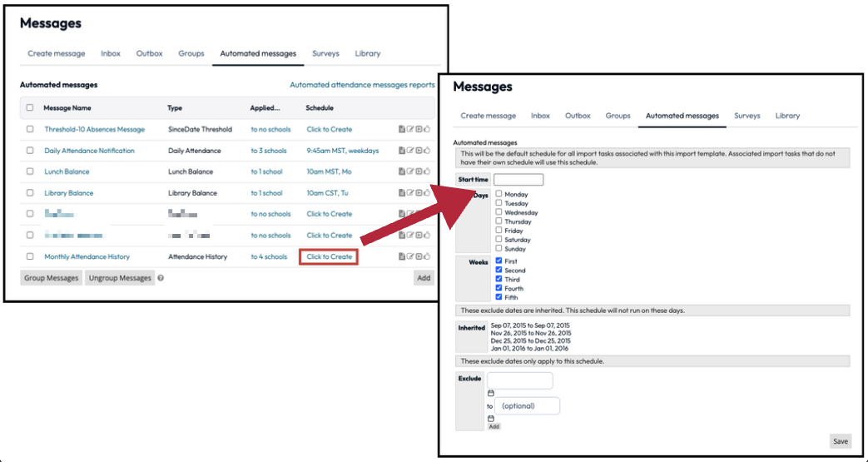Open the Library tab in right panel

click(787, 116)
